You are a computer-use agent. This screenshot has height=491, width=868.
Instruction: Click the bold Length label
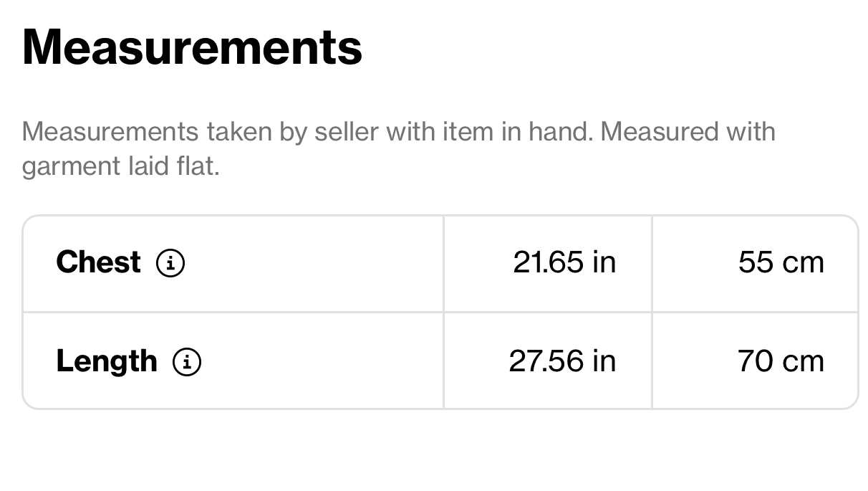[107, 362]
